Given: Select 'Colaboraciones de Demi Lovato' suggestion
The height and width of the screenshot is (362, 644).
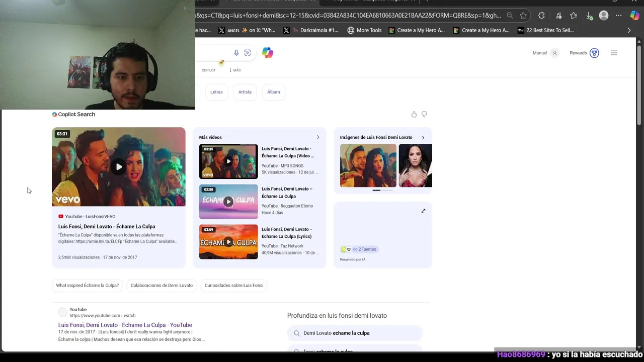Looking at the screenshot, I should pyautogui.click(x=162, y=286).
